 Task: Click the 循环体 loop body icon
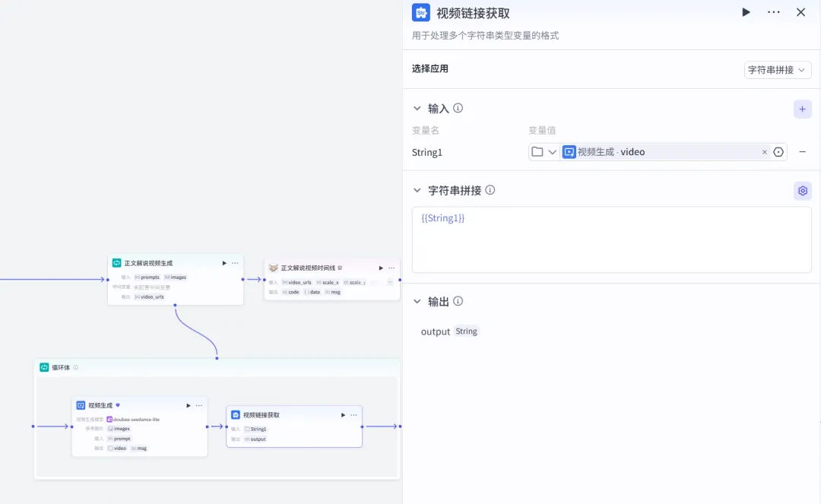click(44, 367)
